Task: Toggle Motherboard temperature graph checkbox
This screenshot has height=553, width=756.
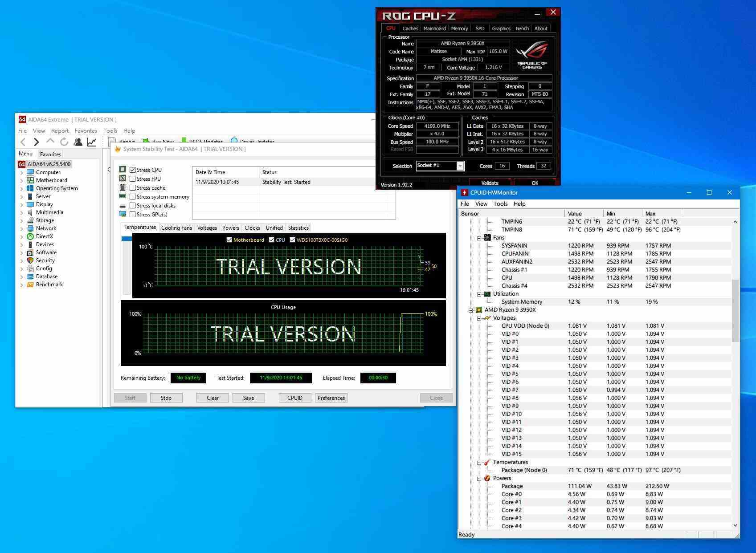Action: 229,240
